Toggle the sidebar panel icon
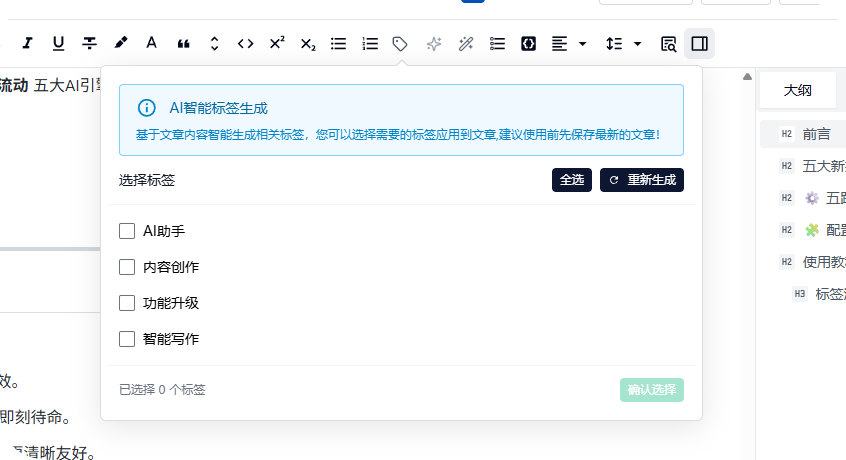The width and height of the screenshot is (846, 460). click(x=699, y=43)
